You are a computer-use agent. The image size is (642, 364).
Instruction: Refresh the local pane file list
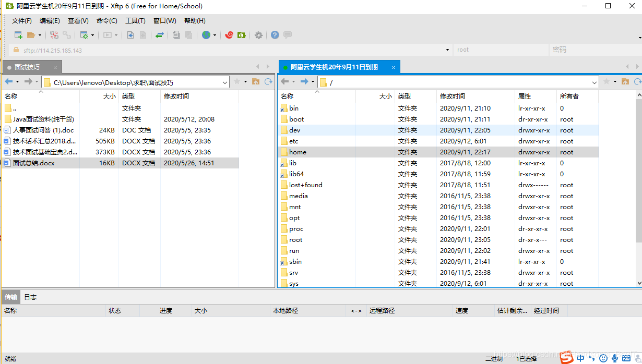coord(268,82)
